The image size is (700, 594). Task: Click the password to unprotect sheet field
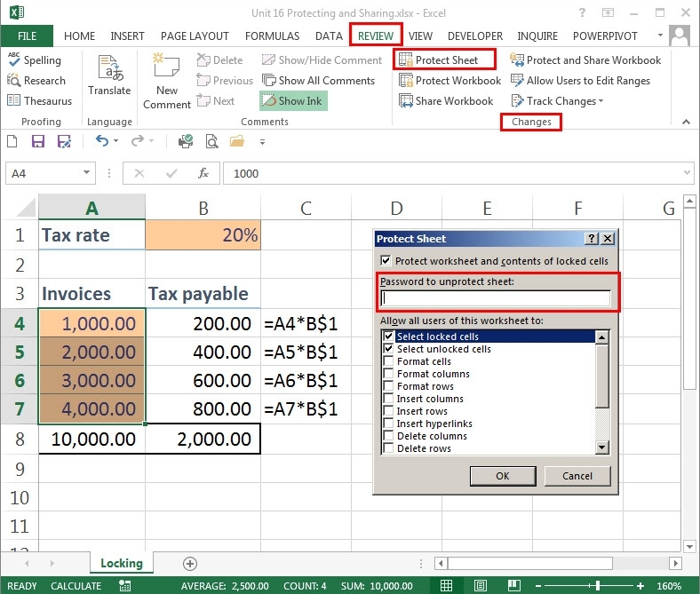[496, 298]
